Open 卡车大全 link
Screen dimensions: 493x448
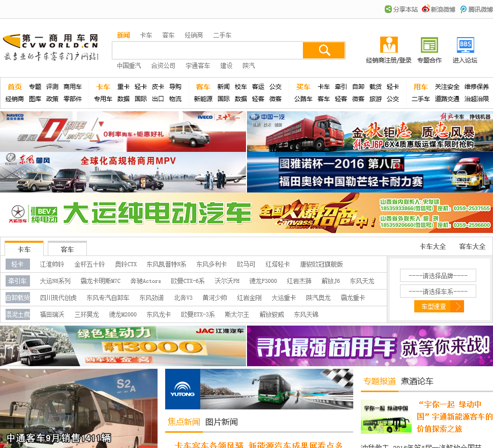[x=433, y=247]
